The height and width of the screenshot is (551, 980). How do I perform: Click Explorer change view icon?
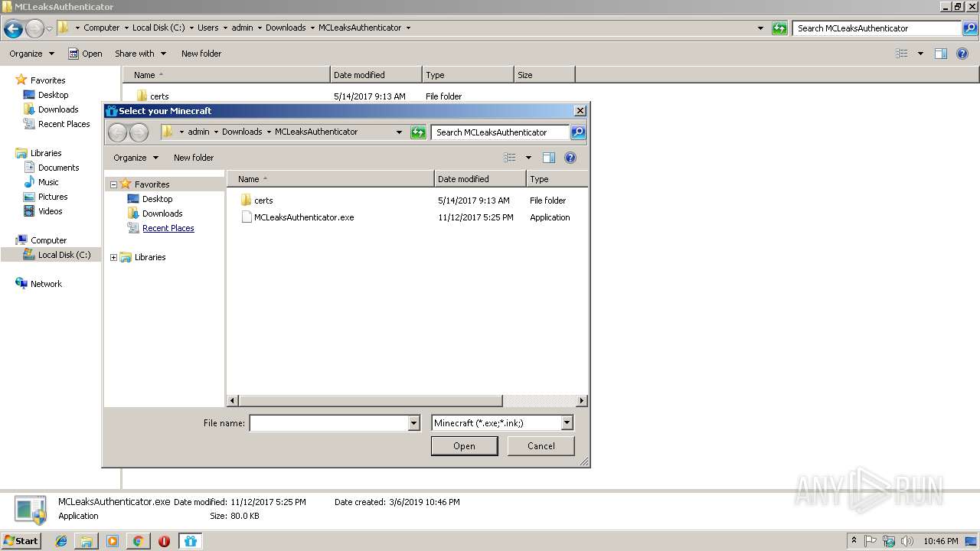click(902, 54)
